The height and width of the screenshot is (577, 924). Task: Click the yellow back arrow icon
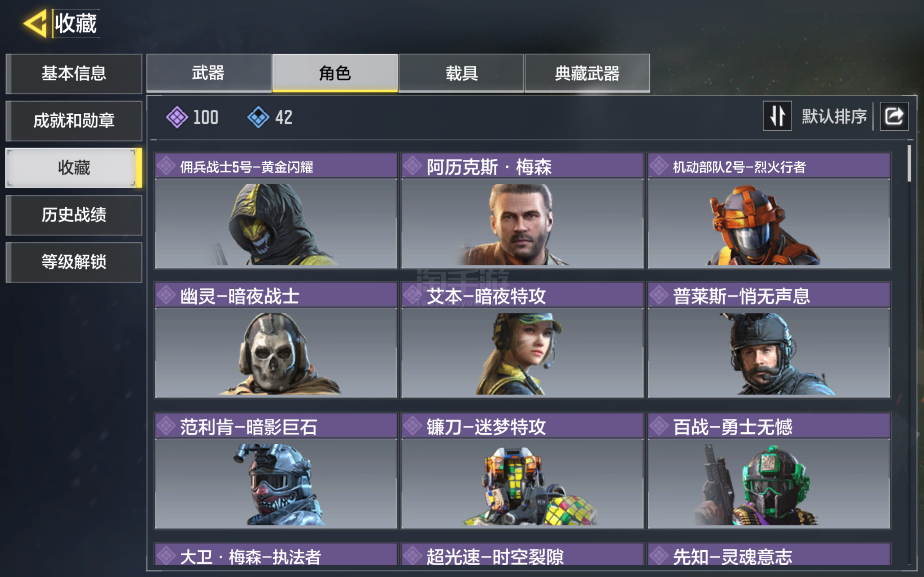(35, 24)
